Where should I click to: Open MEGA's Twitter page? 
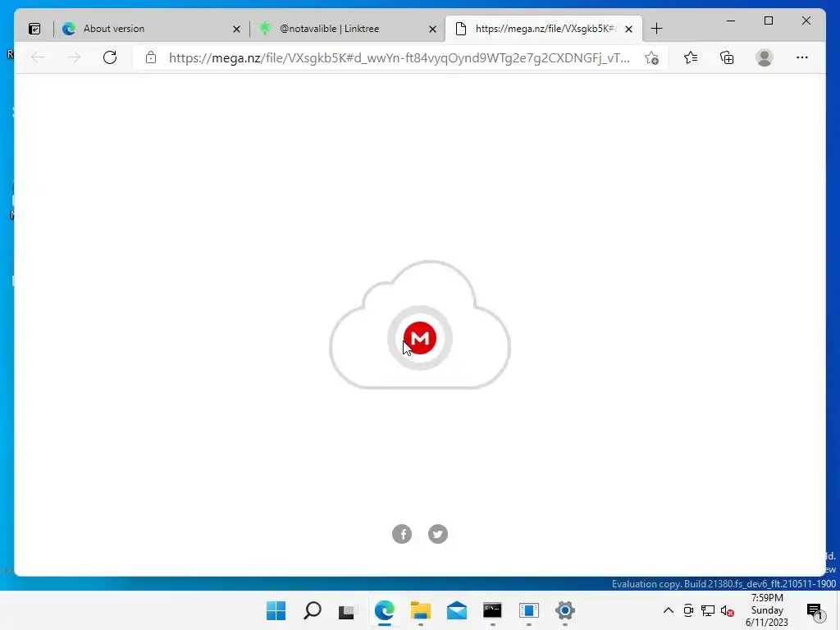click(x=438, y=534)
